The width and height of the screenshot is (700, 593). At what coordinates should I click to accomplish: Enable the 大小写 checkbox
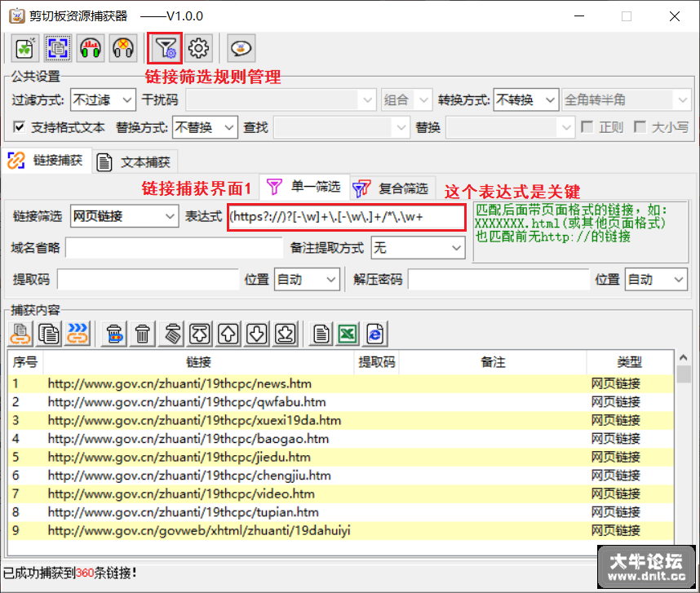(x=640, y=127)
